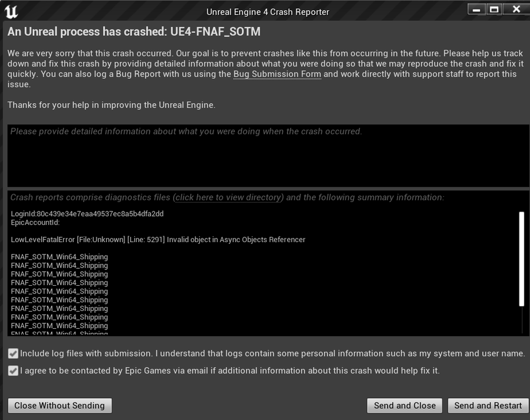530x420 pixels.
Task: Click the crash heading UE4-FNAF_SOTM text
Action: point(216,32)
